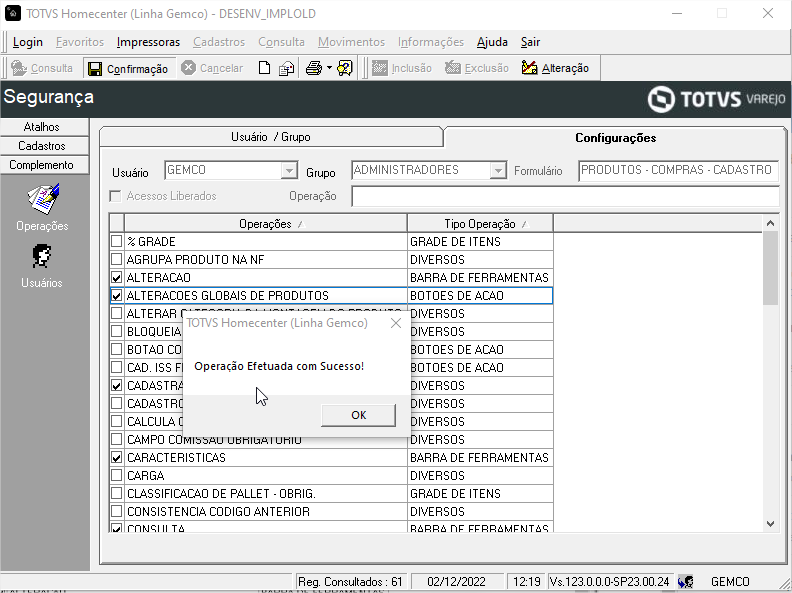Image resolution: width=792 pixels, height=593 pixels.
Task: Click the Sair menu item
Action: tap(530, 42)
